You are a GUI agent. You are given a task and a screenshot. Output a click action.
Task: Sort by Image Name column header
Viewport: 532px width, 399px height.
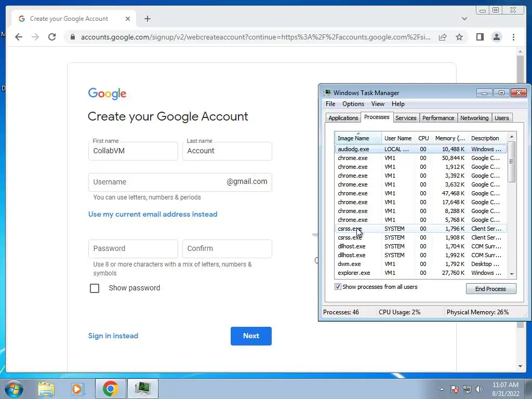(x=358, y=138)
